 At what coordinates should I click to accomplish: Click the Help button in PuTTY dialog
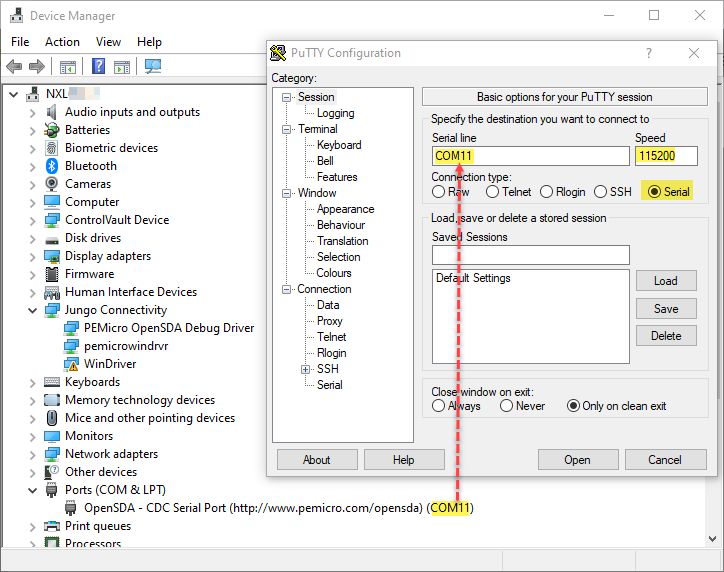404,460
